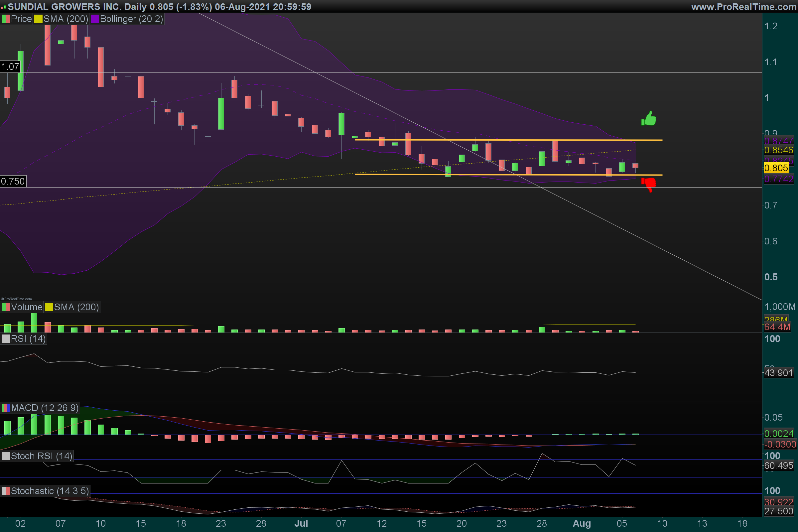Click the 1.07 horizontal line price label
The height and width of the screenshot is (532, 798).
(10, 66)
